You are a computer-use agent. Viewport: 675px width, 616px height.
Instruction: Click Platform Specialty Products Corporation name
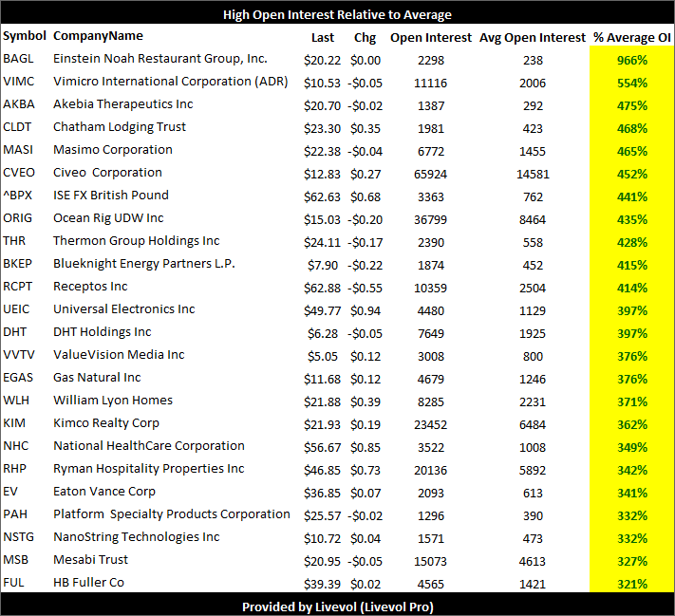click(172, 514)
